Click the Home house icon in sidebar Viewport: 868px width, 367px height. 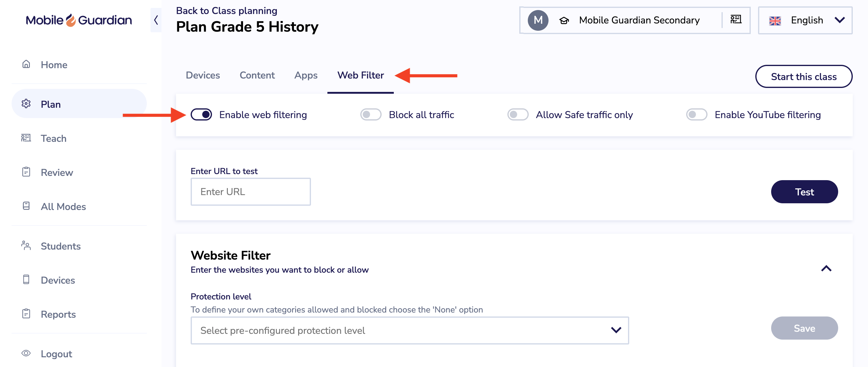[26, 64]
